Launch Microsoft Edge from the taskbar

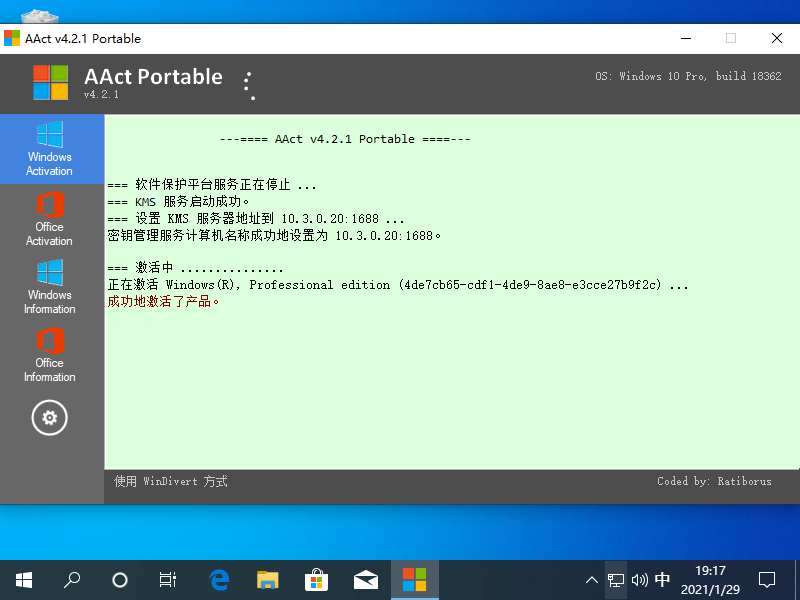click(x=219, y=579)
